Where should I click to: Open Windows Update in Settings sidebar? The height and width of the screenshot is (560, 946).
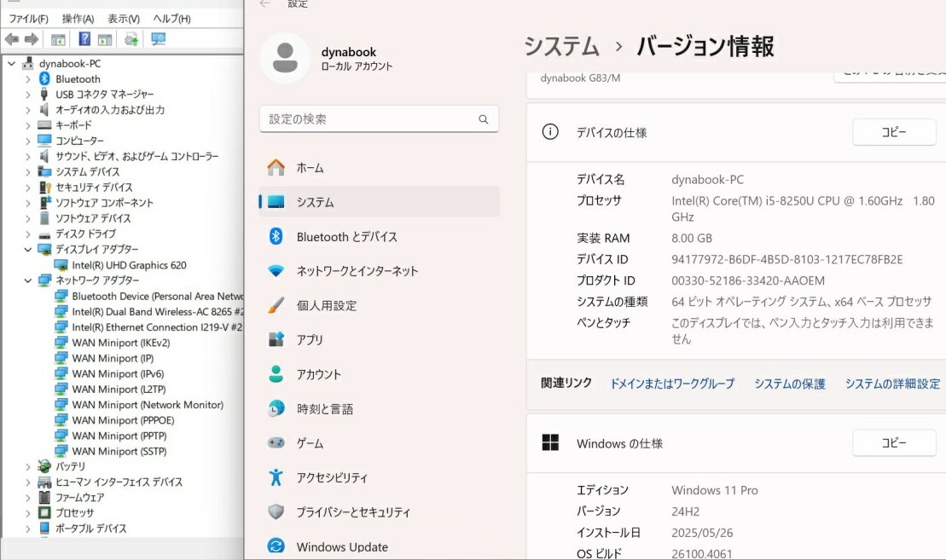click(x=341, y=547)
